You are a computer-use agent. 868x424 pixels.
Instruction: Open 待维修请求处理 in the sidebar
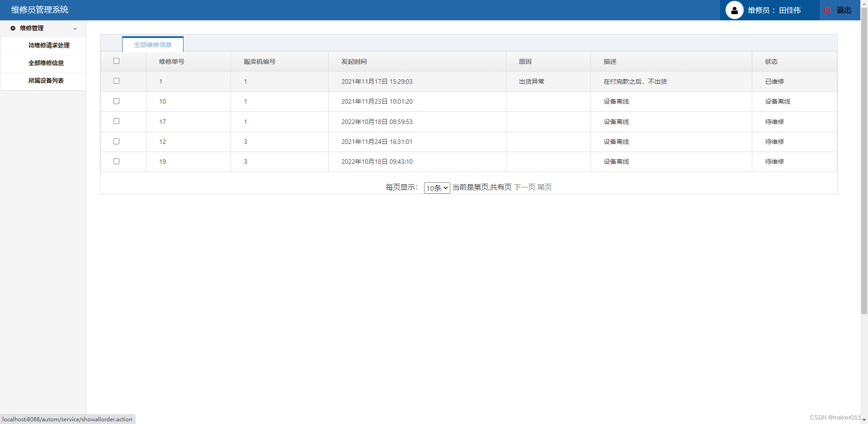49,45
